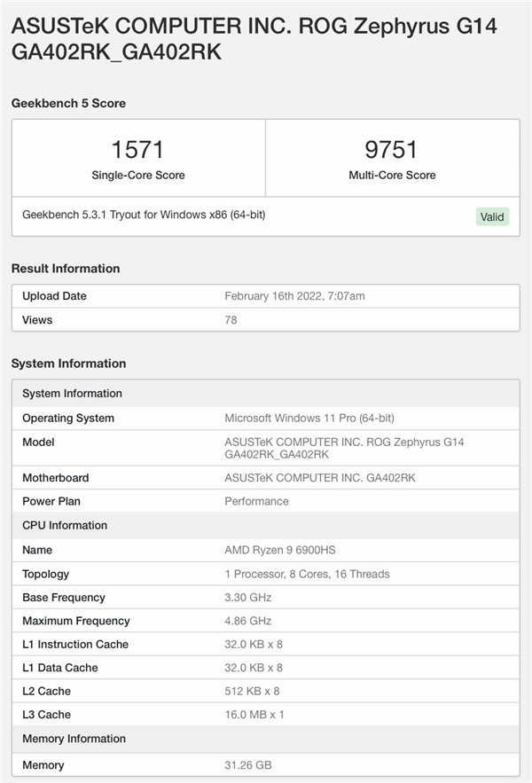Click the CPU Information table header

coord(65,525)
